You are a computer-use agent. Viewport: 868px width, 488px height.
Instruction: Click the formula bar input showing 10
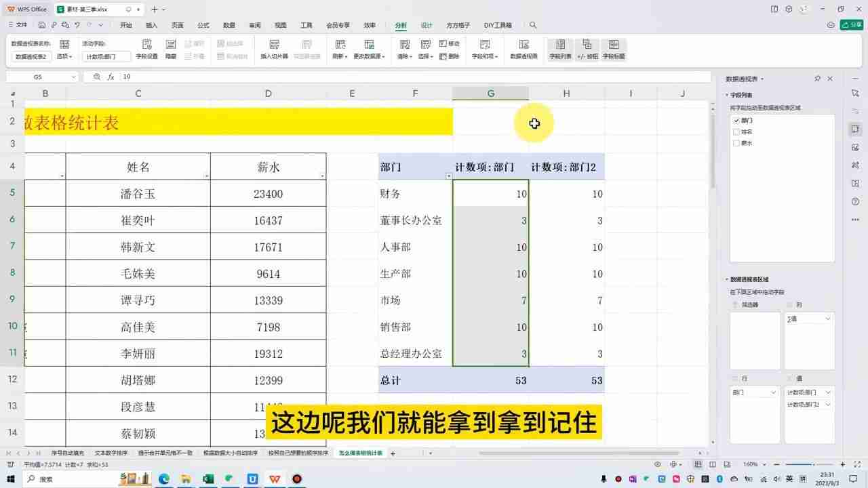pyautogui.click(x=415, y=77)
